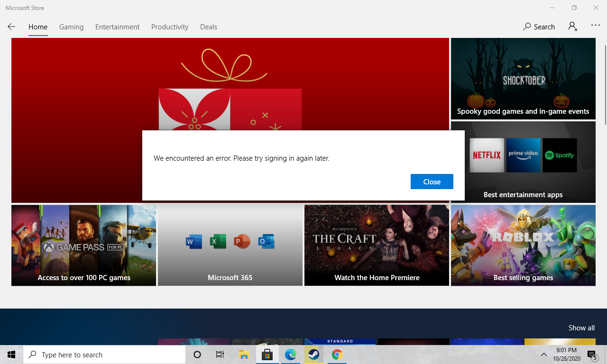The width and height of the screenshot is (607, 364).
Task: Switch to the Entertainment tab
Action: pyautogui.click(x=118, y=27)
